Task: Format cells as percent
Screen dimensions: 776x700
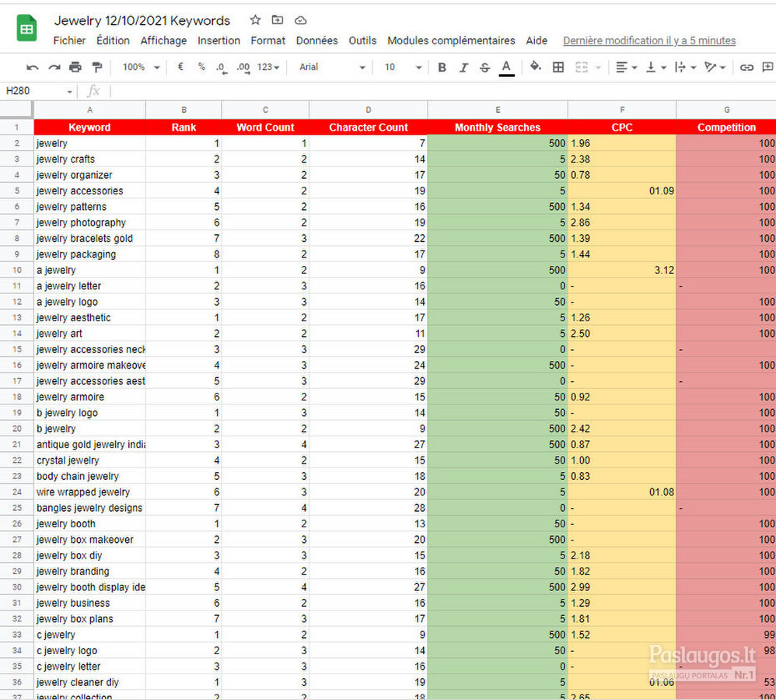Action: tap(201, 67)
